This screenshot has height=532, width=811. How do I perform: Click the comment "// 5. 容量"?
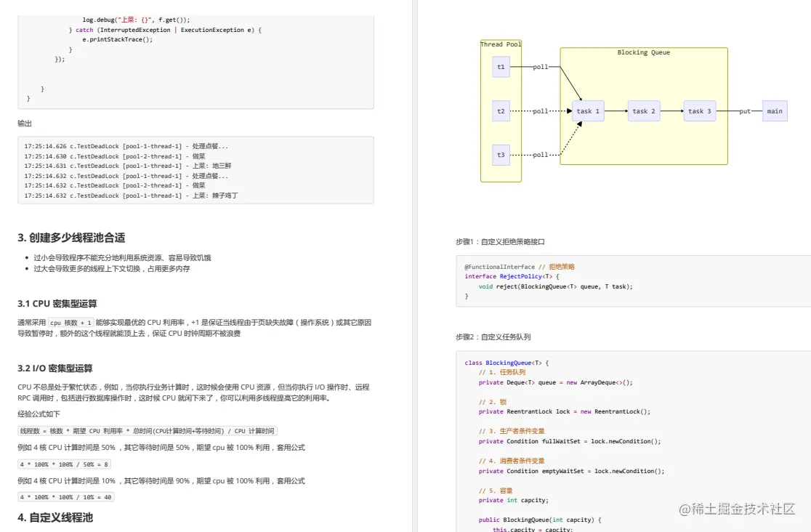pos(496,491)
